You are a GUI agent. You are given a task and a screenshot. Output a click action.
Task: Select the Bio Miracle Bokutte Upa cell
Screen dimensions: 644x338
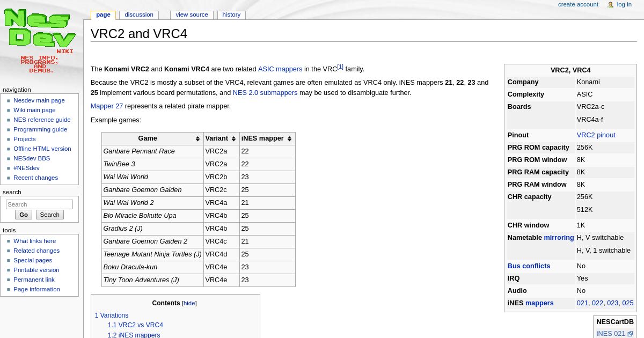[x=152, y=216]
